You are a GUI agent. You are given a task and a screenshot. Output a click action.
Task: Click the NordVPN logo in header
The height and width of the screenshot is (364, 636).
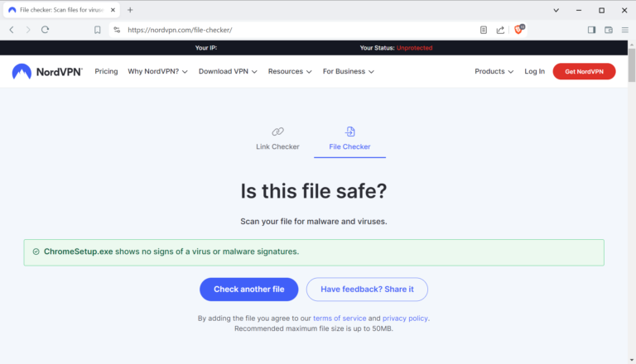(x=47, y=72)
